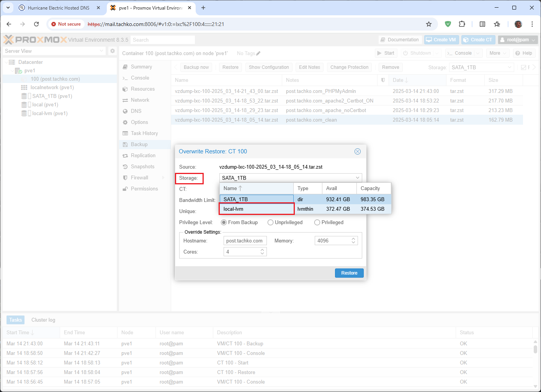The image size is (541, 392).
Task: Open the Help button
Action: pyautogui.click(x=524, y=53)
